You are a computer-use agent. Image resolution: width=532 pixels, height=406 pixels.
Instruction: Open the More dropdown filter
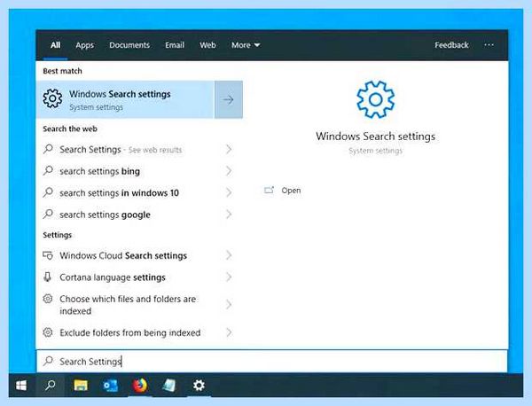[246, 45]
